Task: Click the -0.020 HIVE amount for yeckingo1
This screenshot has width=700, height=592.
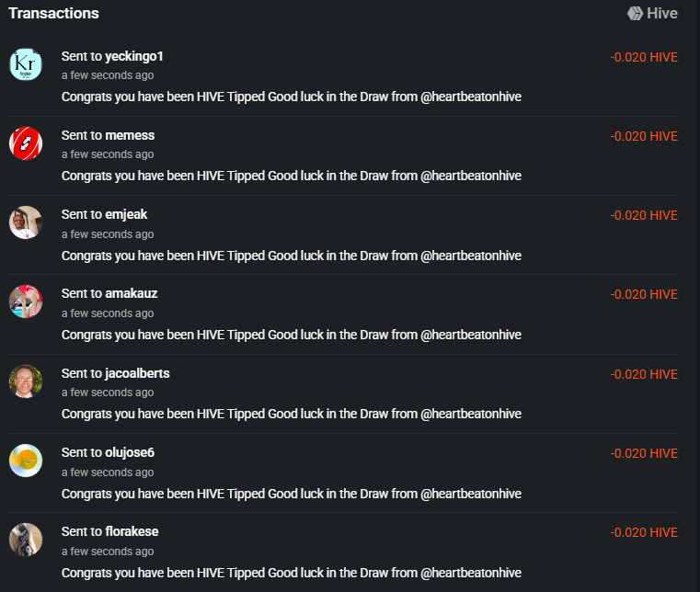Action: coord(644,58)
